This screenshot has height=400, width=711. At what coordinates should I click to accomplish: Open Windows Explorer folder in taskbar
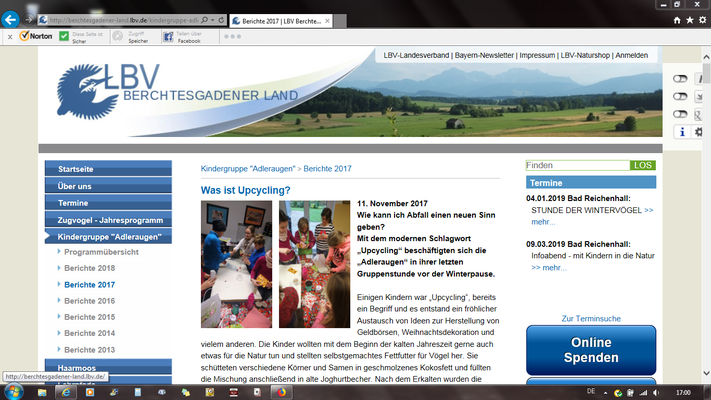tap(42, 392)
